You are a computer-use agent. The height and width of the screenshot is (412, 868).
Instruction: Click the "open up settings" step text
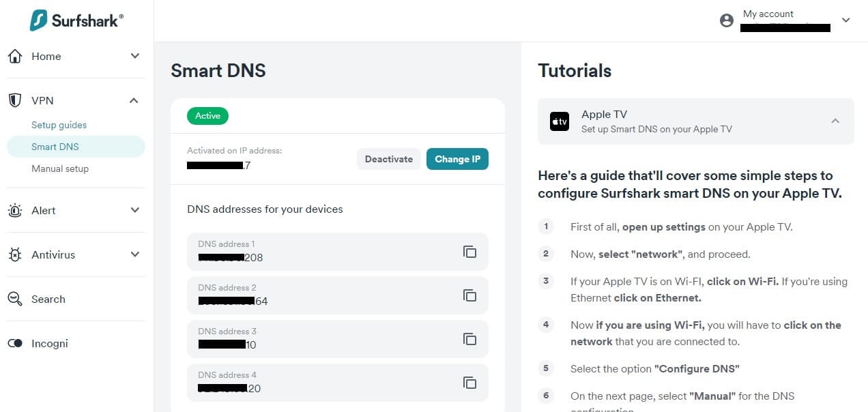[664, 226]
